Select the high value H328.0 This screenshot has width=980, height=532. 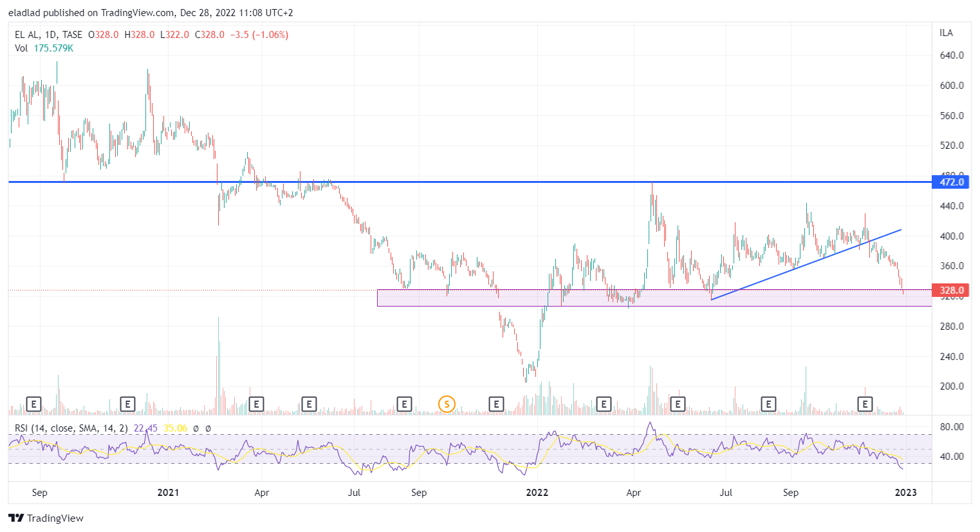[140, 35]
